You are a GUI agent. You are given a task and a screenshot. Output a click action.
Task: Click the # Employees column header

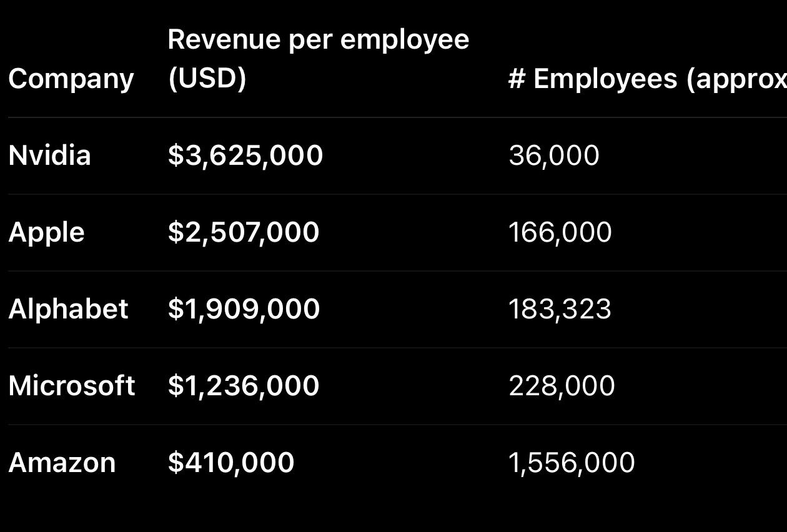point(647,79)
